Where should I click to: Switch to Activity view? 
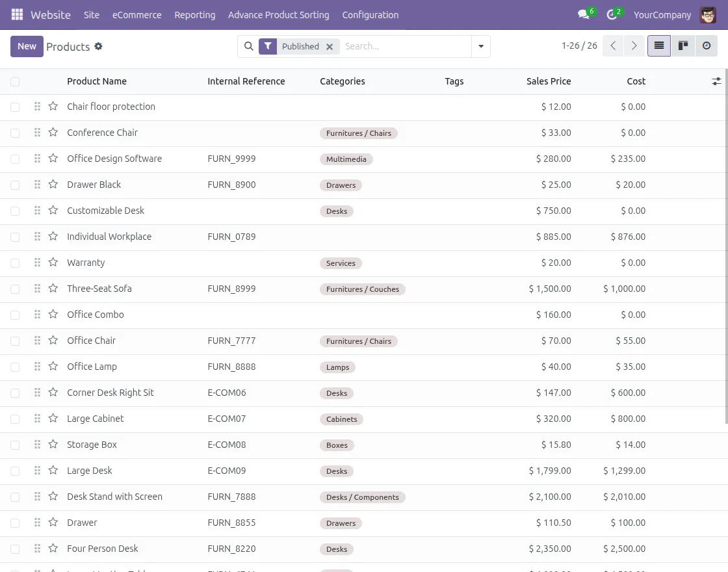coord(707,46)
